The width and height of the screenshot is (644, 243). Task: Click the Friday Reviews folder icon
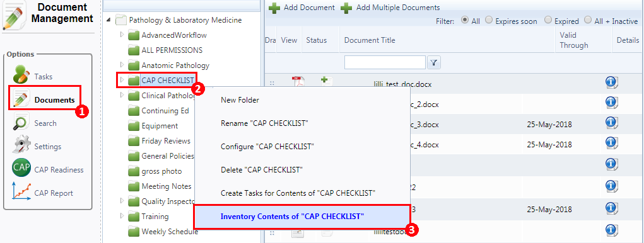click(134, 141)
